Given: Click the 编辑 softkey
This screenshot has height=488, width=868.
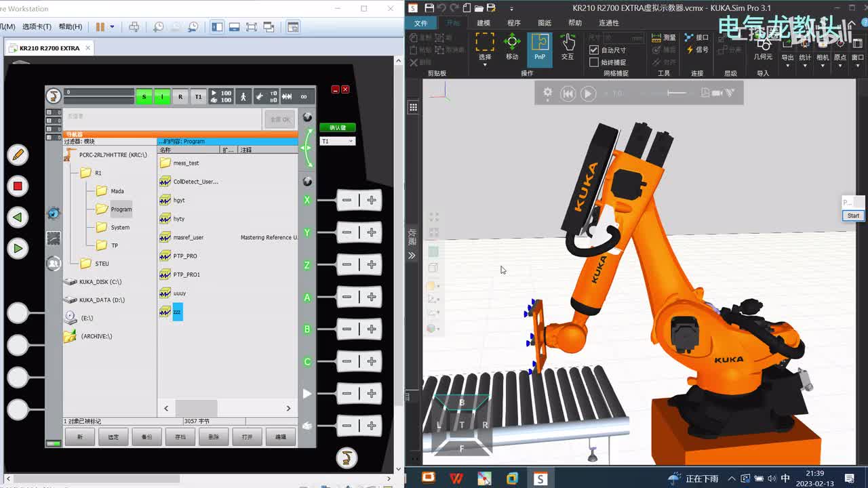Looking at the screenshot, I should click(281, 437).
